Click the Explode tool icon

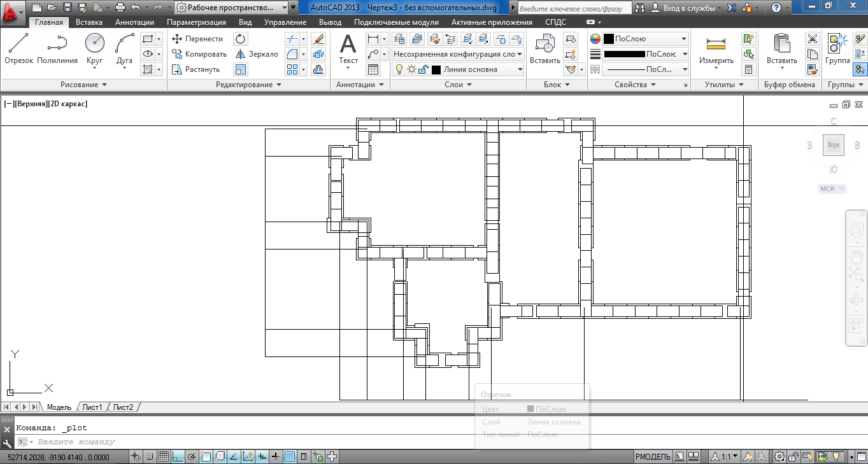tap(319, 54)
